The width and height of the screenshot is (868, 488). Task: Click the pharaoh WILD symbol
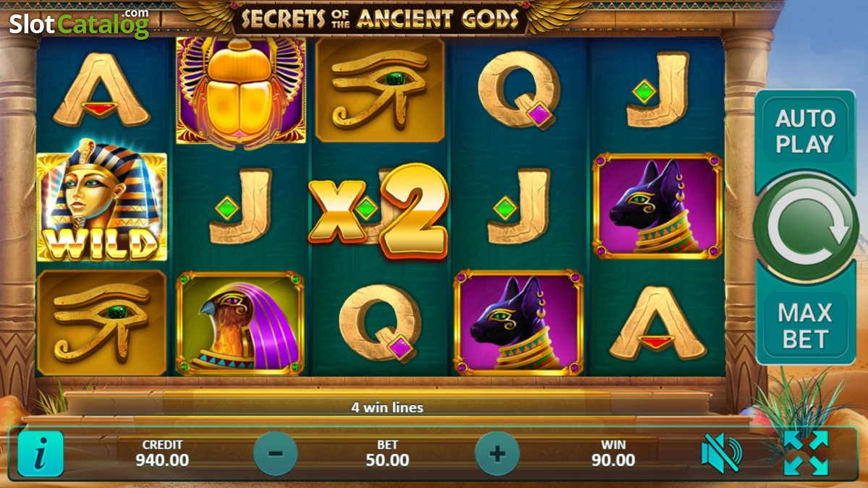click(101, 205)
